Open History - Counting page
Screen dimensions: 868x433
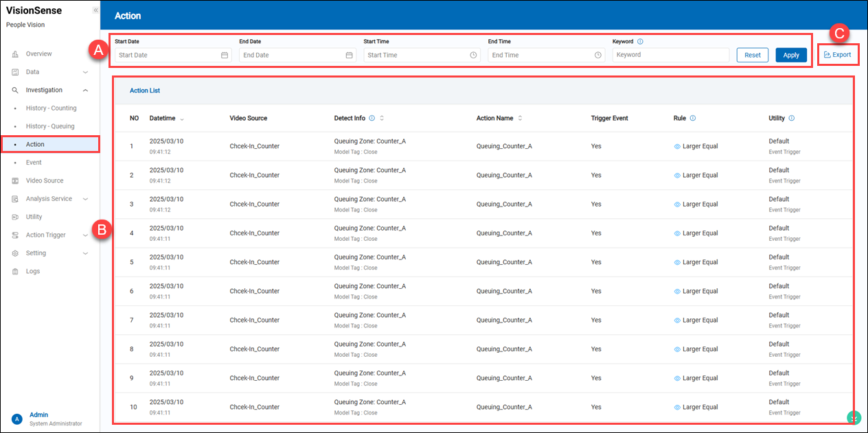[x=51, y=108]
